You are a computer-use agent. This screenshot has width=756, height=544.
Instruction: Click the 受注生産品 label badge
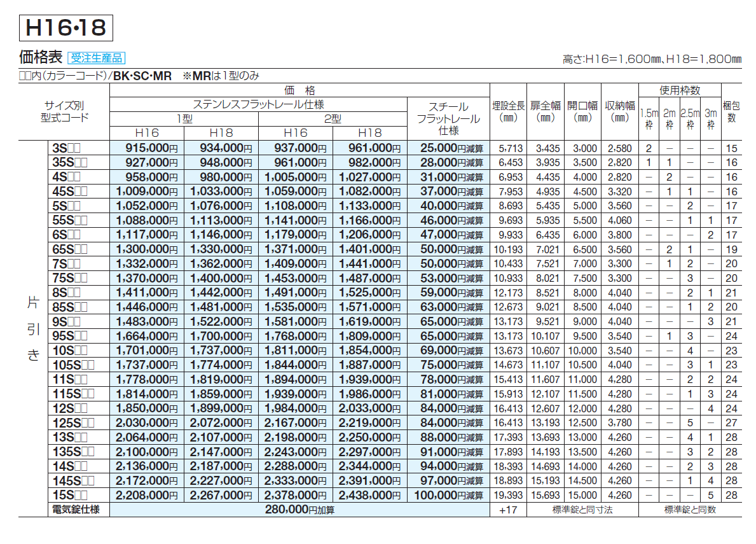click(96, 58)
